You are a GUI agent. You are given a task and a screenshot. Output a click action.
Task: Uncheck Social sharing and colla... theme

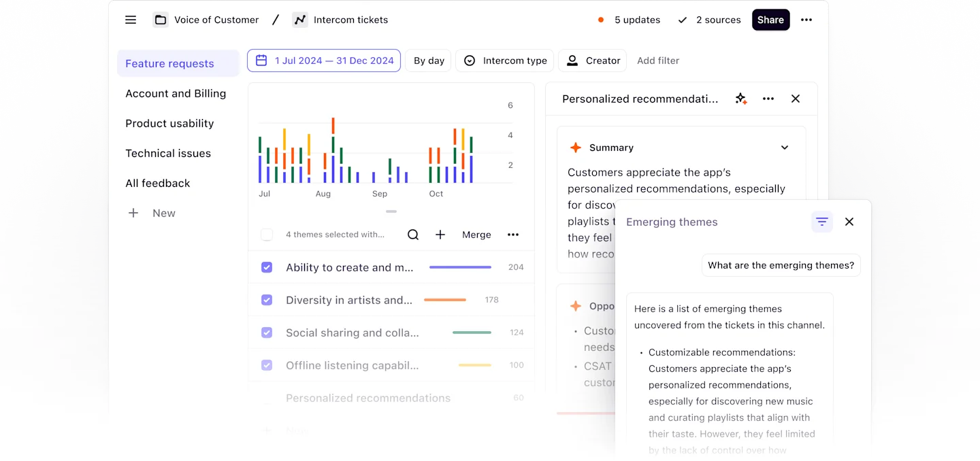tap(267, 332)
